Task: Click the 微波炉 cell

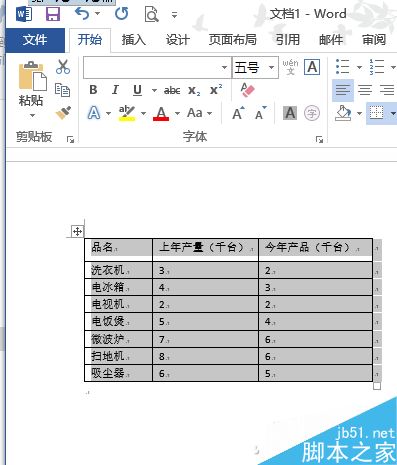Action: [118, 339]
